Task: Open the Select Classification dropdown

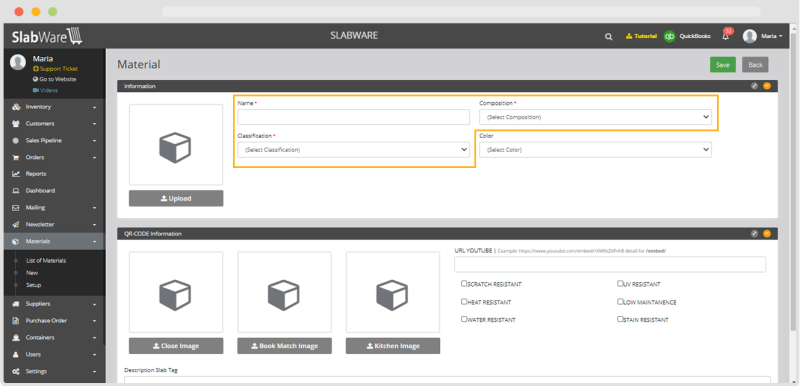Action: tap(354, 150)
